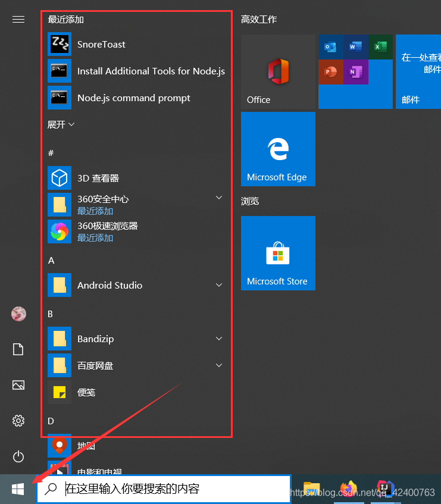Open the Android Studio folder icon
This screenshot has height=504, width=441.
coord(60,285)
